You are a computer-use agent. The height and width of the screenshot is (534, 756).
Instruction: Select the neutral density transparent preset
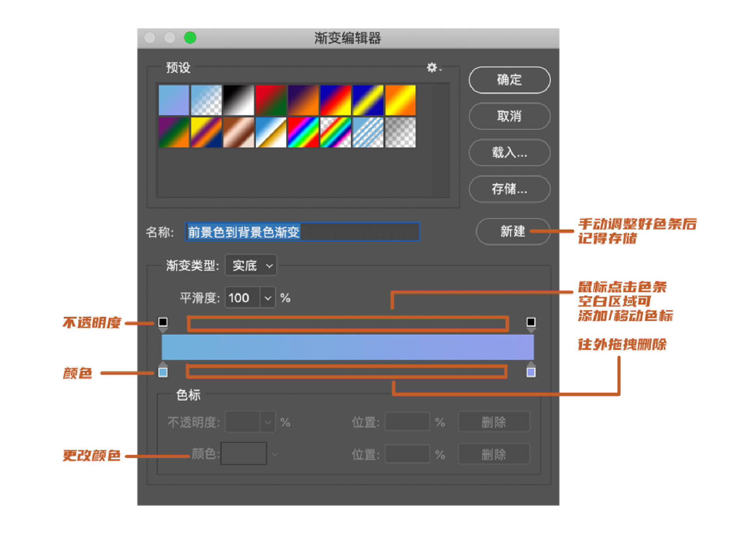click(x=400, y=132)
